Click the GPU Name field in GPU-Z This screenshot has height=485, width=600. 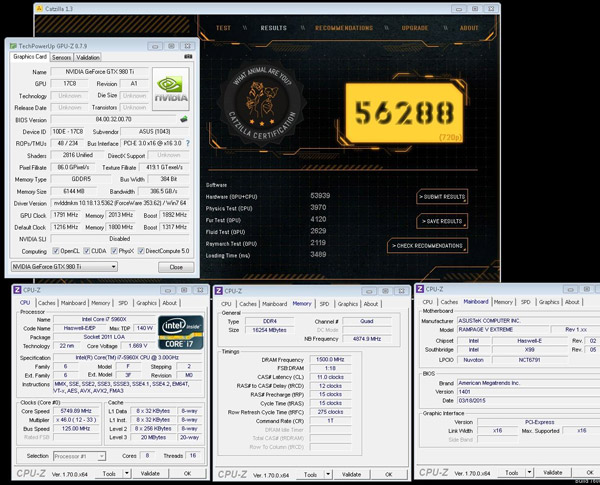(99, 72)
